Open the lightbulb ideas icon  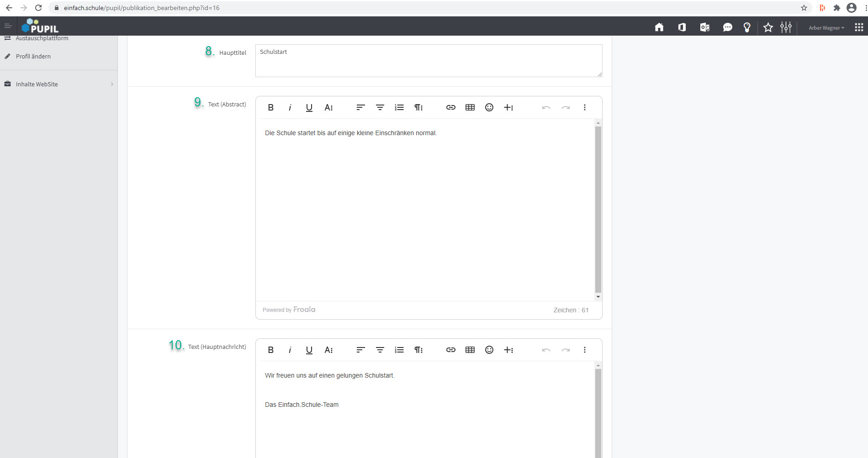point(747,27)
